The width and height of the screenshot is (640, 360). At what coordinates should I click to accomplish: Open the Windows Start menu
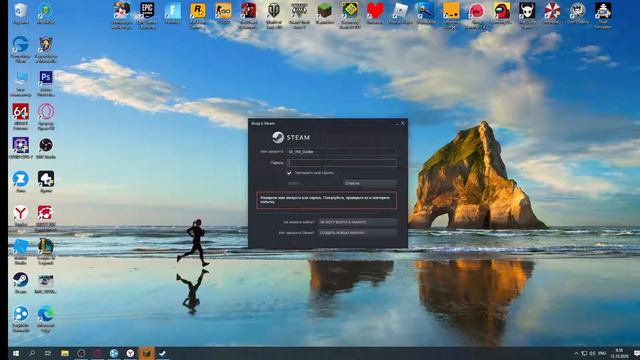16,353
